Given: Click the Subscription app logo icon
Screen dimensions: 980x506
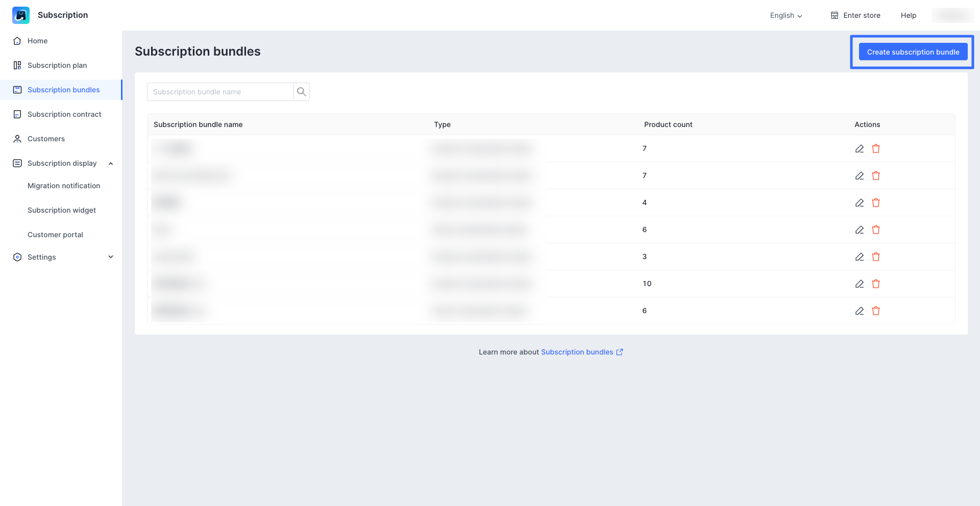Looking at the screenshot, I should coord(21,15).
